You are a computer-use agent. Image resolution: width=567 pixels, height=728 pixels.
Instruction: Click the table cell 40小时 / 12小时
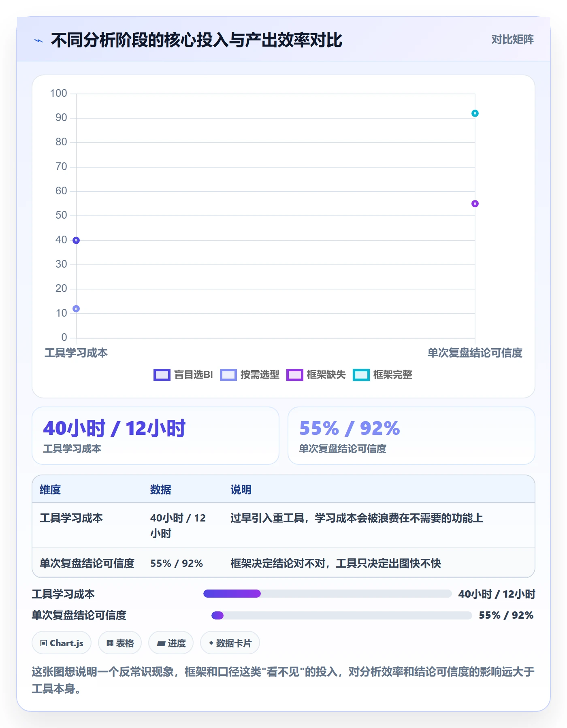[178, 526]
